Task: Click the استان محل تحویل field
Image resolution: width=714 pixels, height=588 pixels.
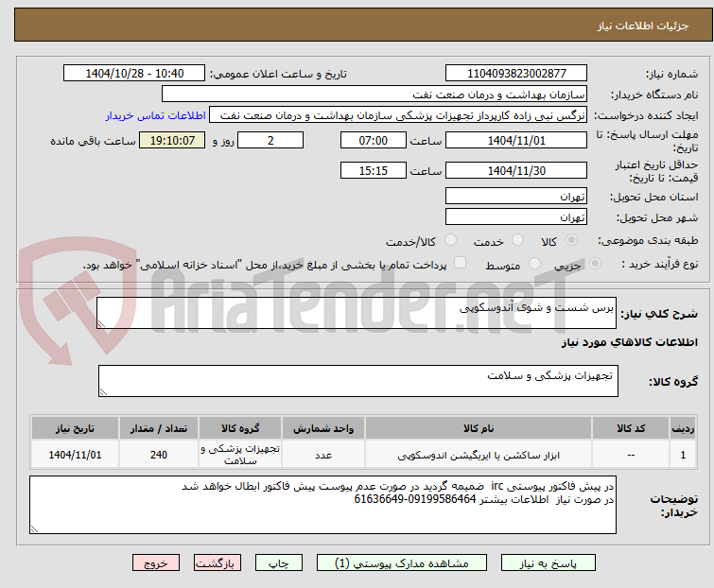Action: pos(516,196)
